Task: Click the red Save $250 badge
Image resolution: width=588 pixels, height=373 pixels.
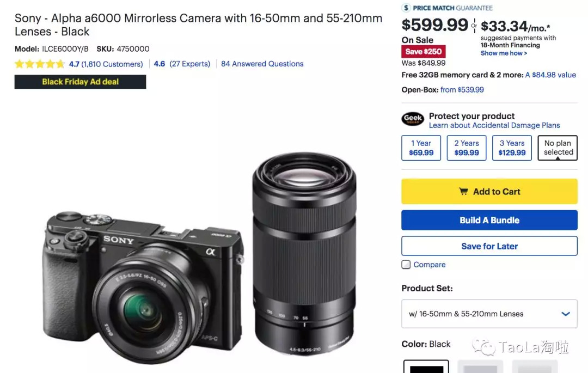Action: (424, 52)
